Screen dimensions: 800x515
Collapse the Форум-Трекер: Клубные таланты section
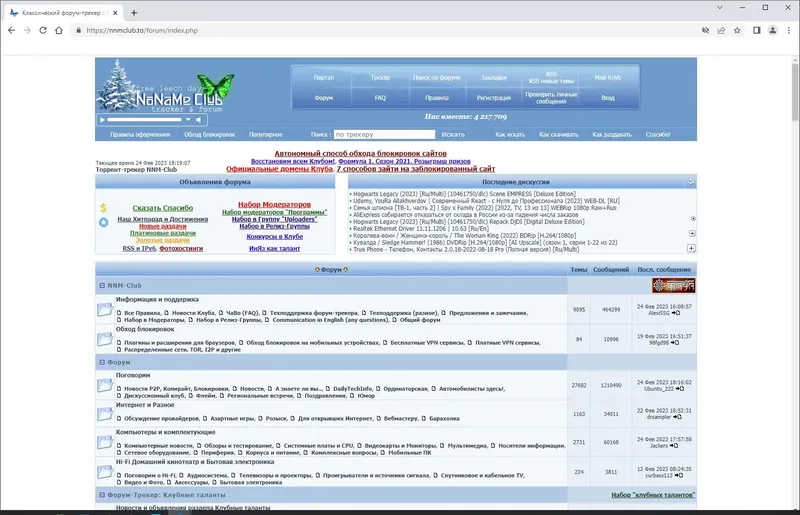point(102,495)
